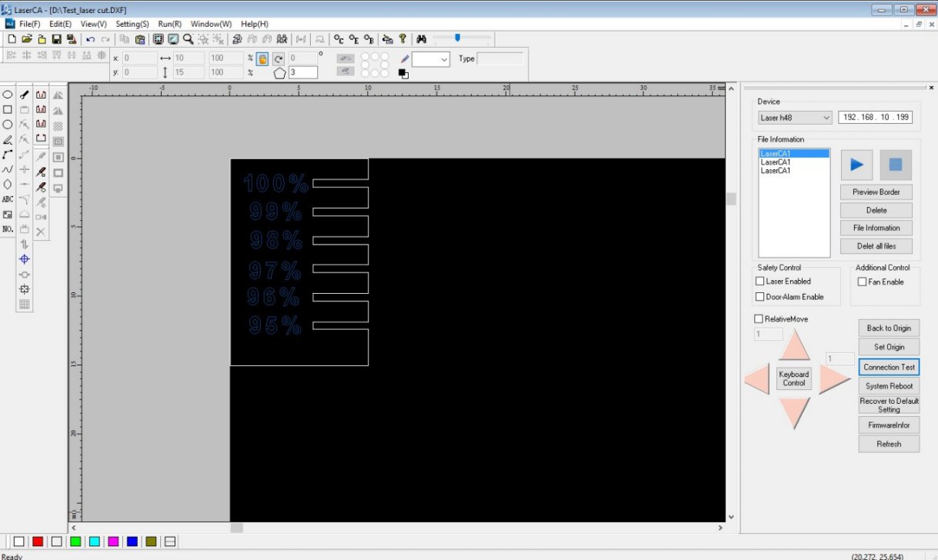The width and height of the screenshot is (938, 560).
Task: Open the Setting(S) menu
Action: coord(132,24)
